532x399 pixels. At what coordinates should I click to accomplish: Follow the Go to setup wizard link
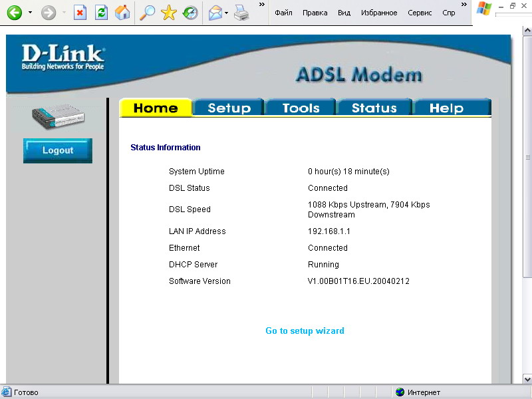[305, 331]
